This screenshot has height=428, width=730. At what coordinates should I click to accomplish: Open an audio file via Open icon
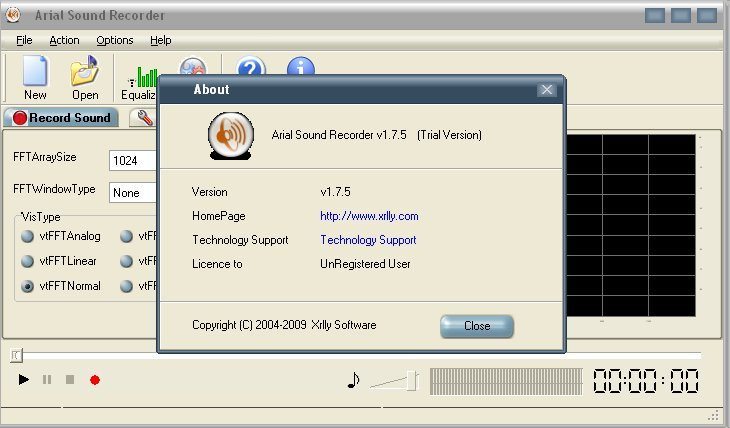(x=85, y=77)
